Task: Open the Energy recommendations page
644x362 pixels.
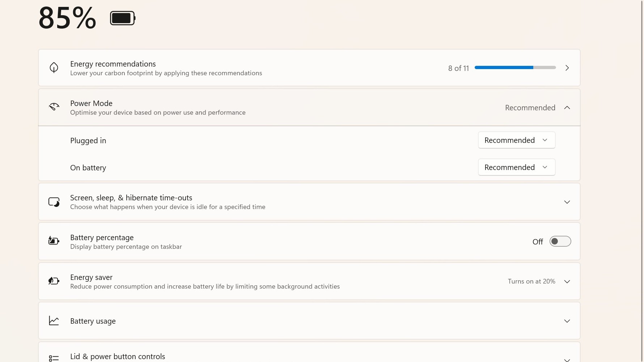Action: click(x=567, y=68)
